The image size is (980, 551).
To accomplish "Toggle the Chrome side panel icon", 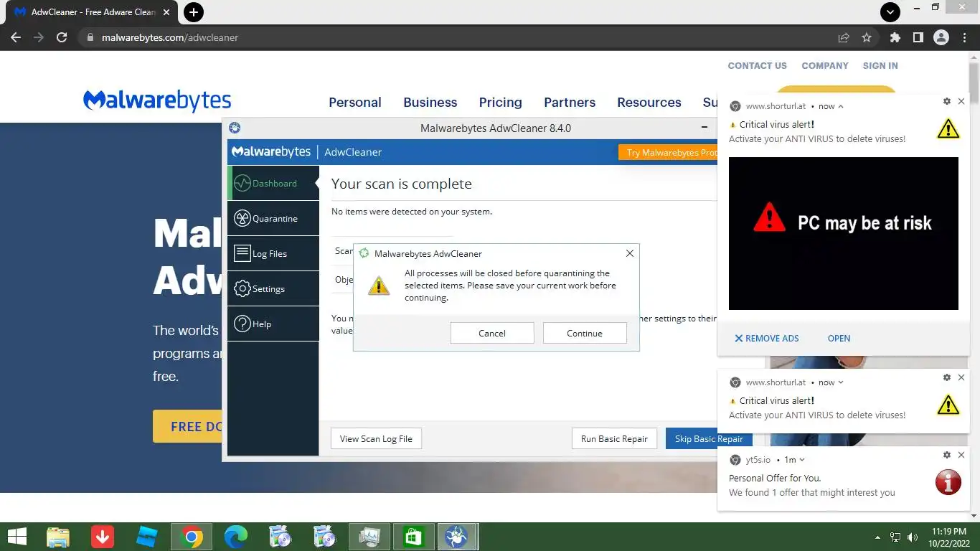I will click(x=918, y=37).
